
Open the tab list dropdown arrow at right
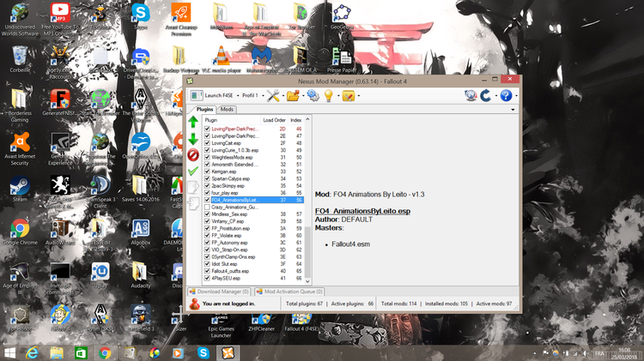click(x=513, y=110)
